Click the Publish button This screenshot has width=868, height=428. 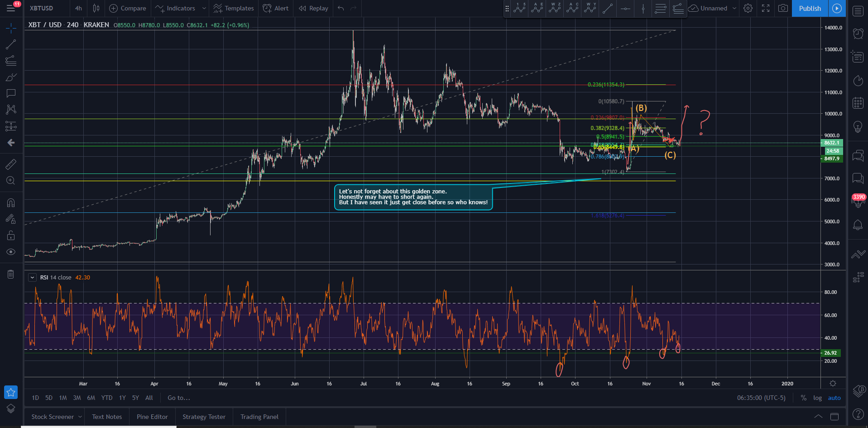810,8
